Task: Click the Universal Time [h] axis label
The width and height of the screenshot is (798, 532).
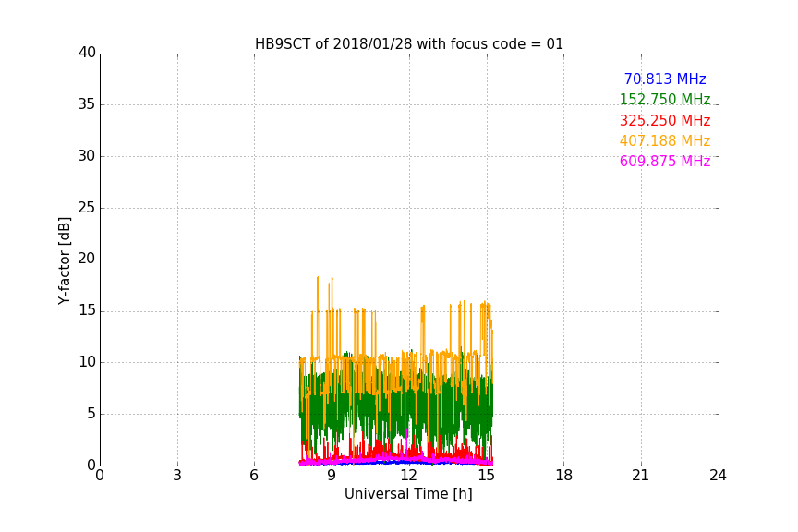Action: pyautogui.click(x=408, y=494)
